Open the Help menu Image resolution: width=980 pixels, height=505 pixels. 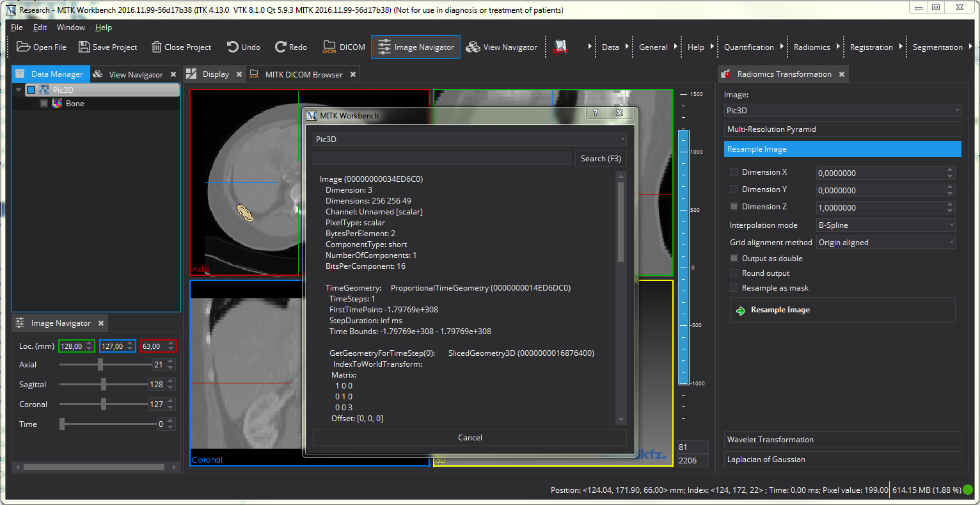point(104,28)
